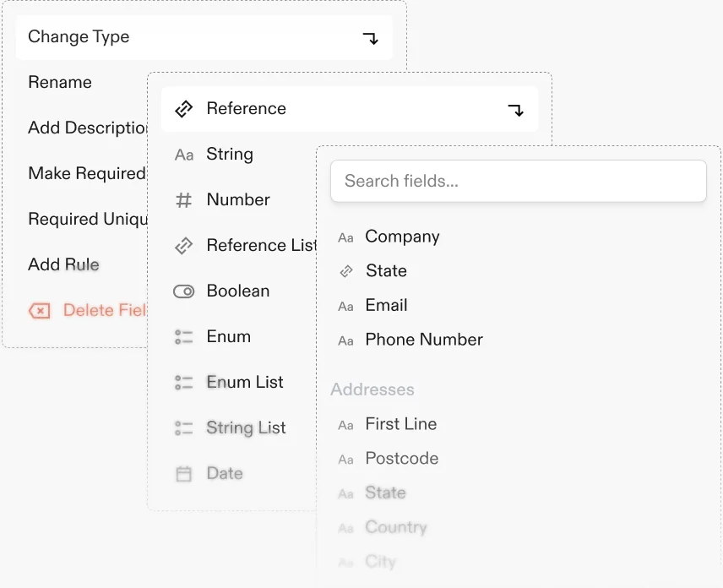Pick the Company field
The image size is (723, 588).
point(402,237)
